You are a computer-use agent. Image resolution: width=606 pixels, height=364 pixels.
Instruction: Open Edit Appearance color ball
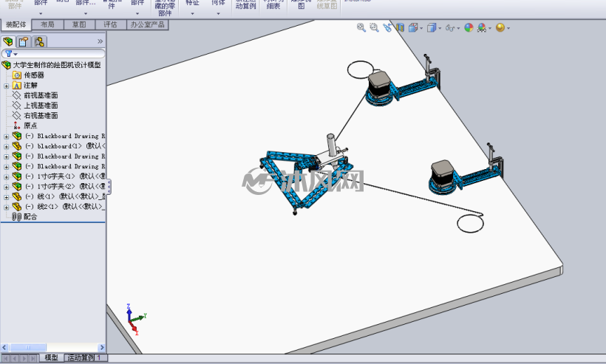click(469, 27)
